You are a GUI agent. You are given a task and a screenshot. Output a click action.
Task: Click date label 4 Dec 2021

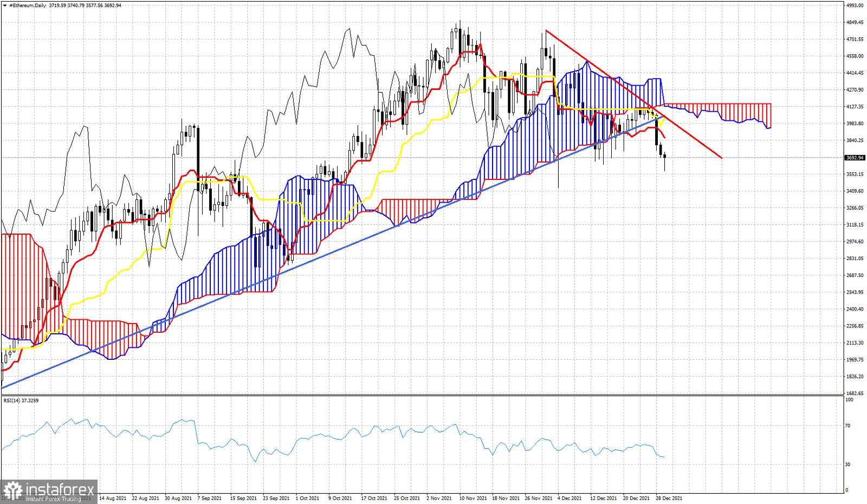tap(570, 498)
